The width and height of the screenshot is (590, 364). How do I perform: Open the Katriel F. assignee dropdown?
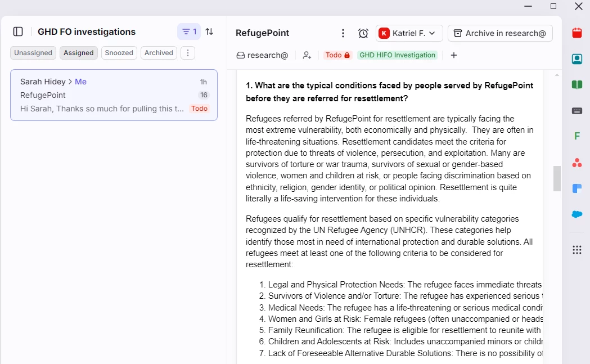(x=409, y=33)
